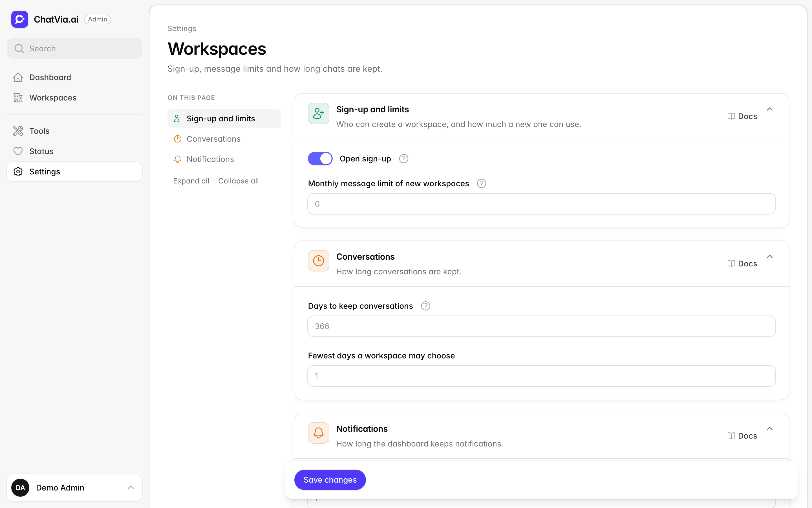
Task: Jump to Conversations in page outline
Action: [224, 139]
